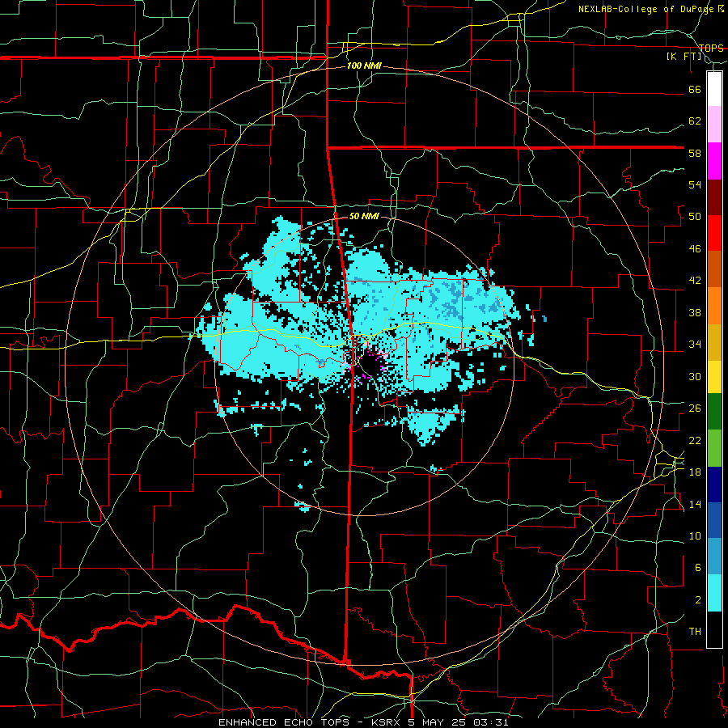Click the legend value '26'

[x=695, y=408]
